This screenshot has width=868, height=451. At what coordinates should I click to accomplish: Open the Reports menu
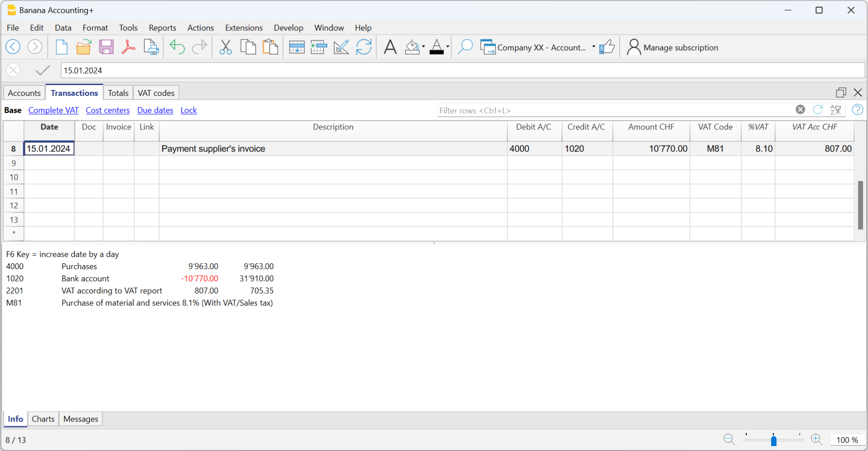point(162,28)
